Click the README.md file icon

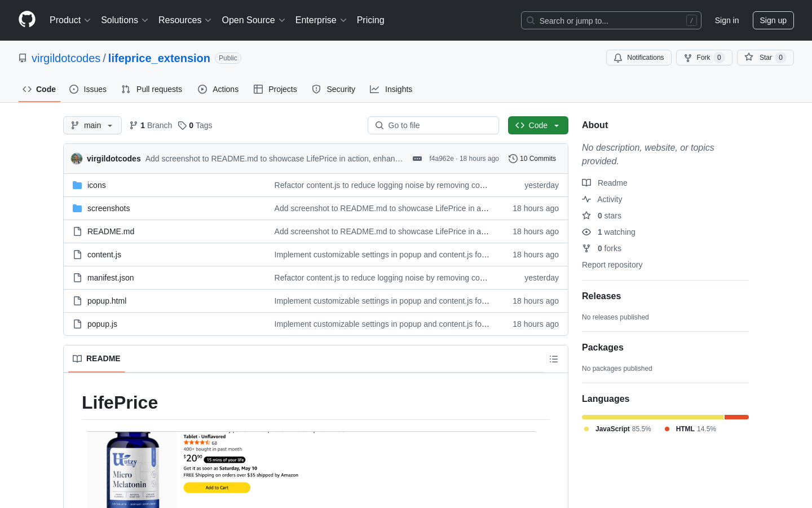[x=77, y=231]
